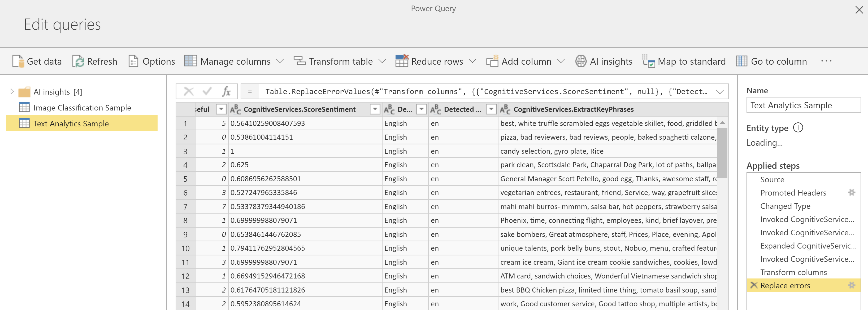Select the row 12 header
Image resolution: width=868 pixels, height=310 pixels.
point(185,276)
